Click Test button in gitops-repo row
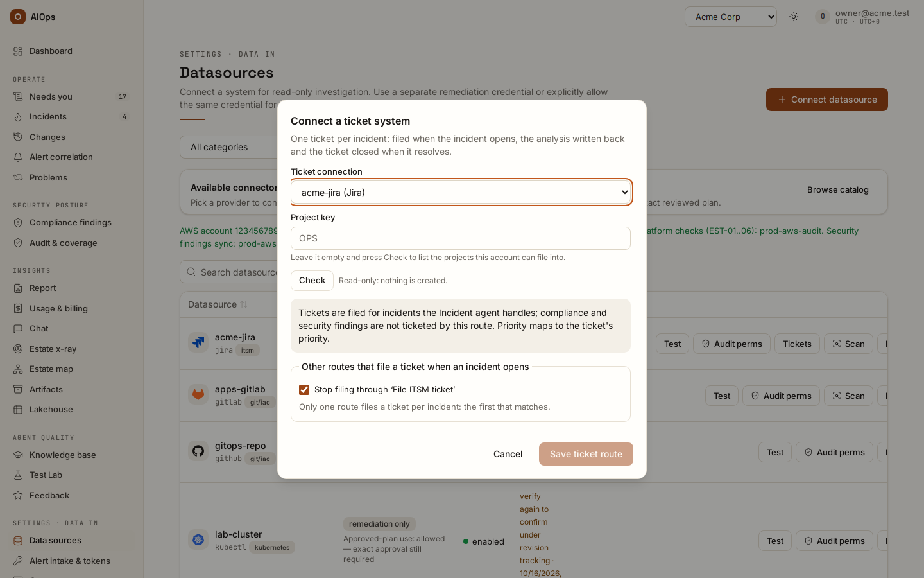 775,452
